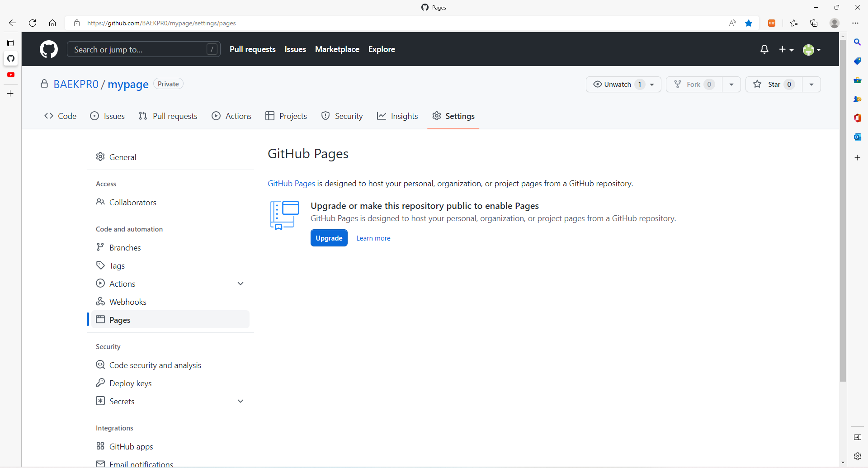Open sidebar settings gear
The height and width of the screenshot is (468, 868).
(858, 456)
